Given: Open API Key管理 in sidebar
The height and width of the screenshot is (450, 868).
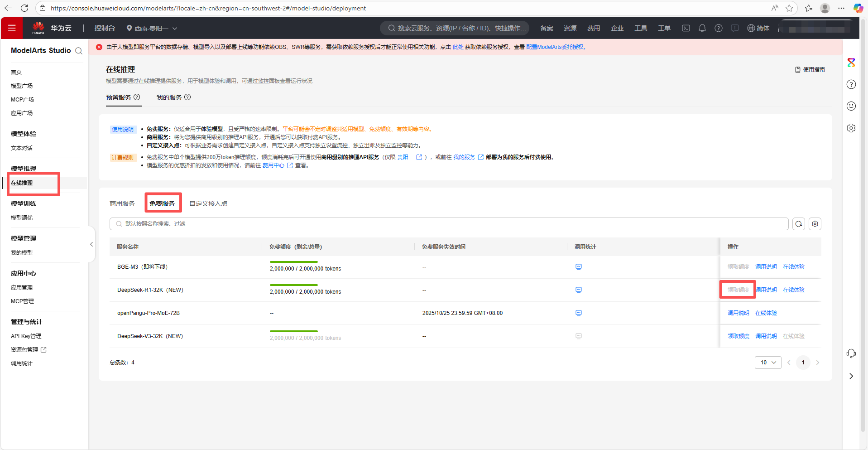Looking at the screenshot, I should coord(26,336).
